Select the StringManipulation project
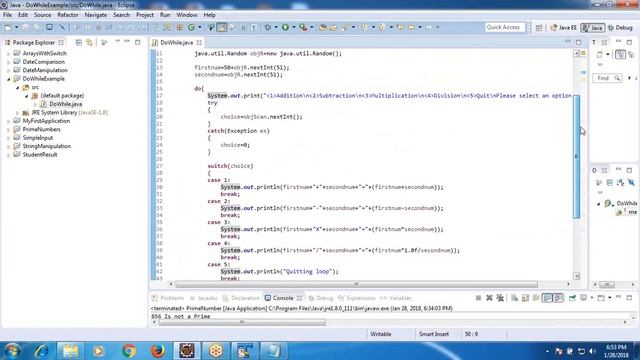640x360 pixels. point(47,146)
